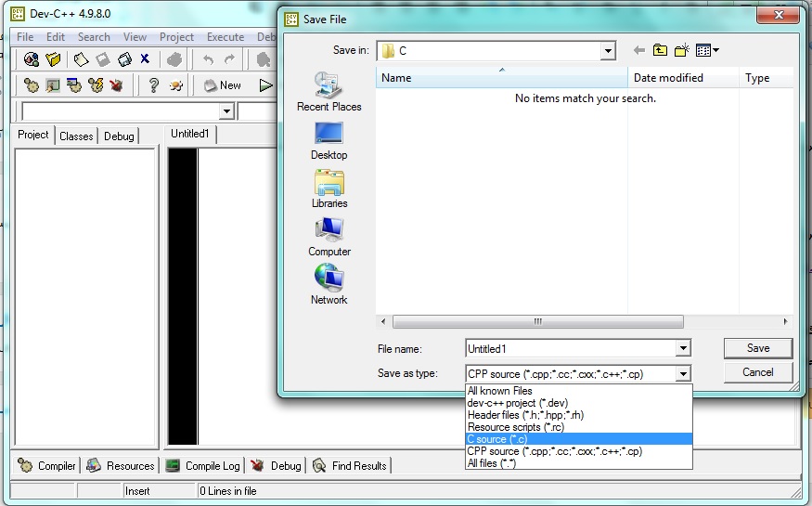The image size is (812, 506).
Task: Click the Run program icon
Action: click(x=52, y=84)
